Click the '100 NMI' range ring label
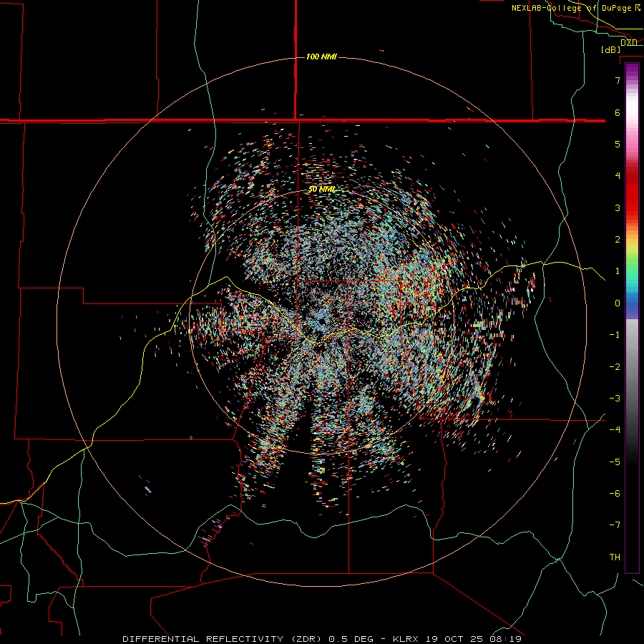The image size is (644, 644). [x=321, y=57]
